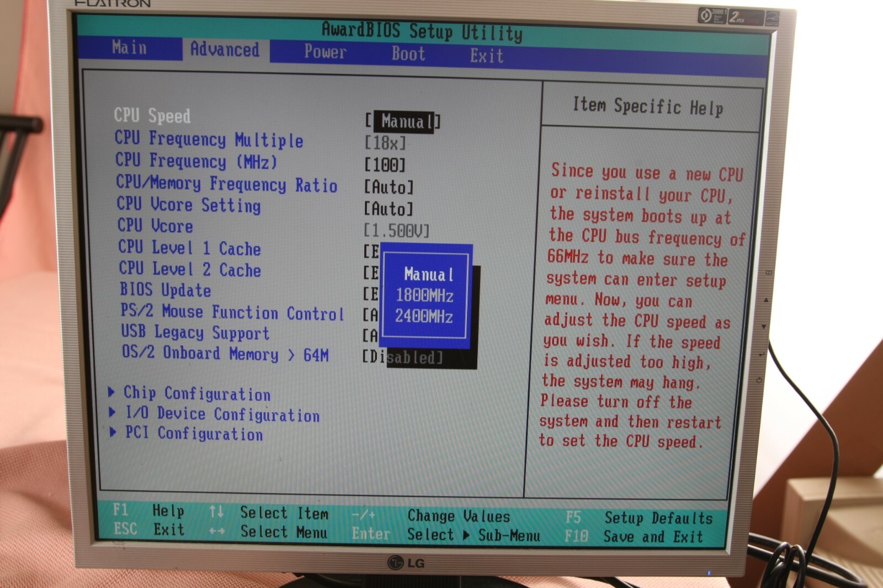This screenshot has width=883, height=588.
Task: Select the CPU Speed setting label
Action: [x=152, y=116]
